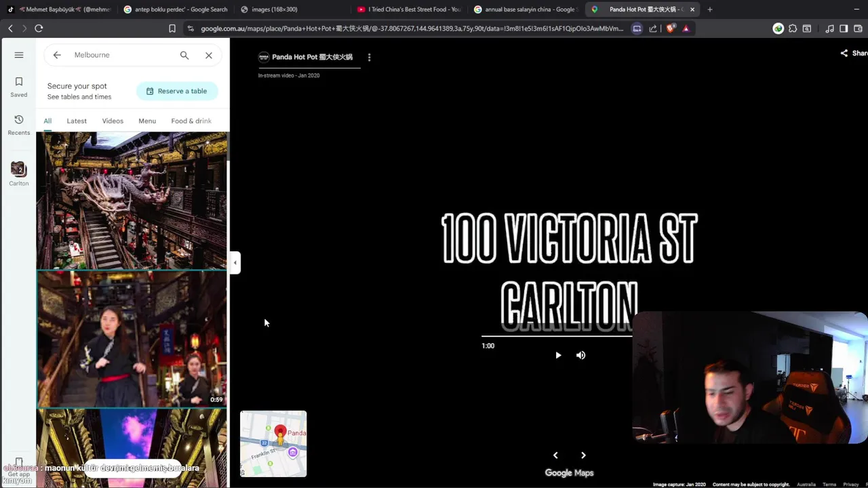Click the Australia footer link
The image size is (868, 488).
pyautogui.click(x=806, y=485)
